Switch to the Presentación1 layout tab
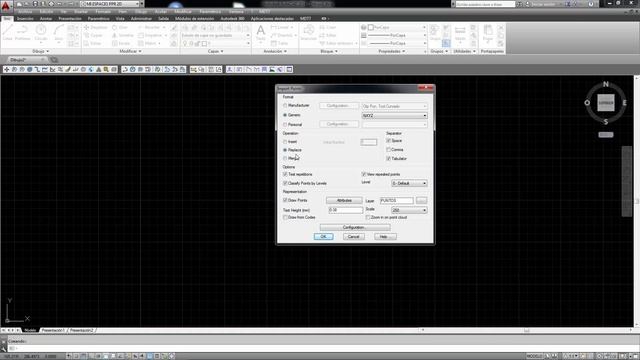 pos(53,330)
